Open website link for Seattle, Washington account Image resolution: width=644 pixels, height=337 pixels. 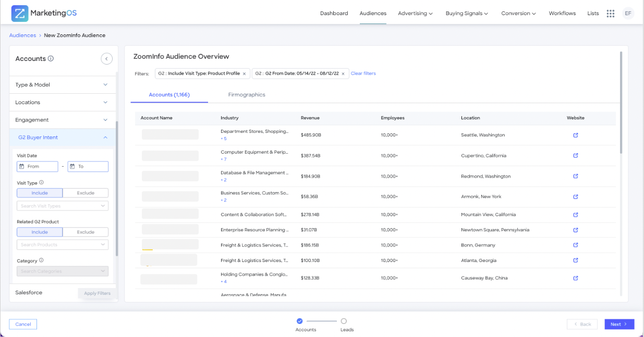pyautogui.click(x=576, y=135)
